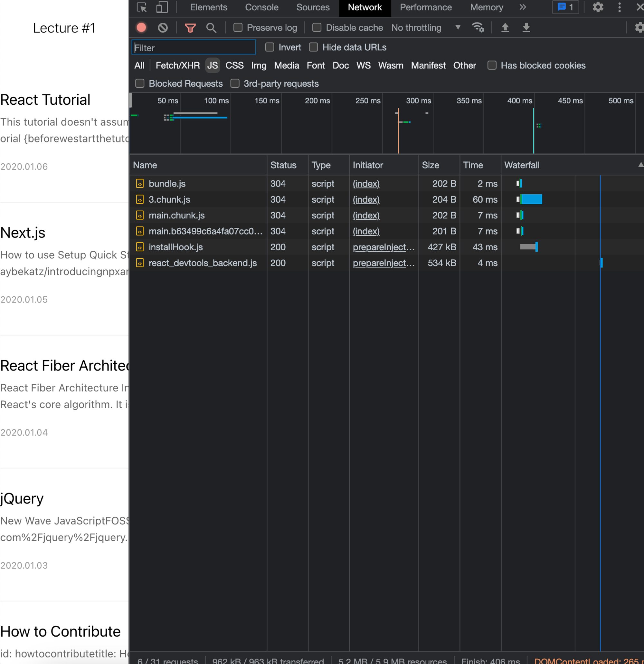Enable Preserve log checkbox

[x=238, y=27]
